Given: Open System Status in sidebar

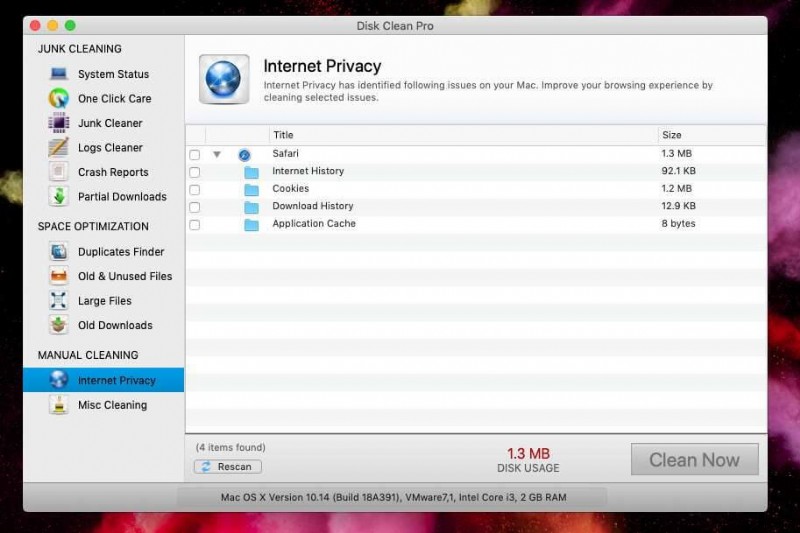Looking at the screenshot, I should coord(113,74).
